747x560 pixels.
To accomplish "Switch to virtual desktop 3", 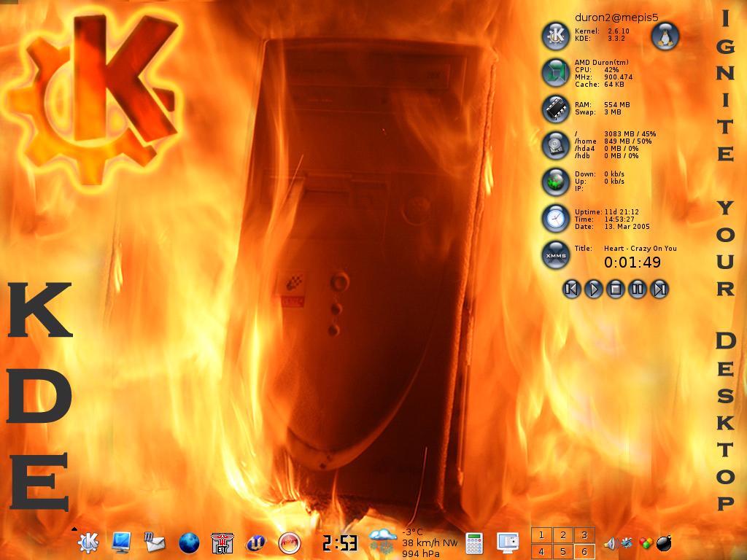I will [x=584, y=535].
